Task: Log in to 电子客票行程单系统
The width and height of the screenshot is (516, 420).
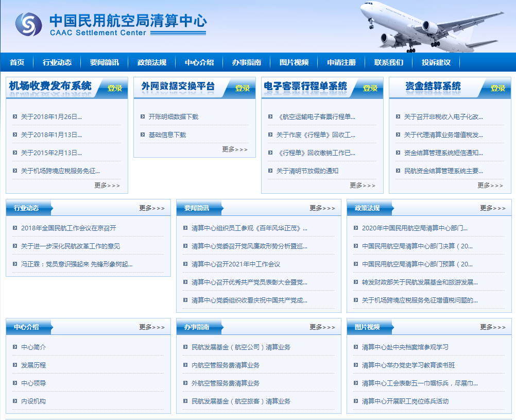Action: click(370, 88)
